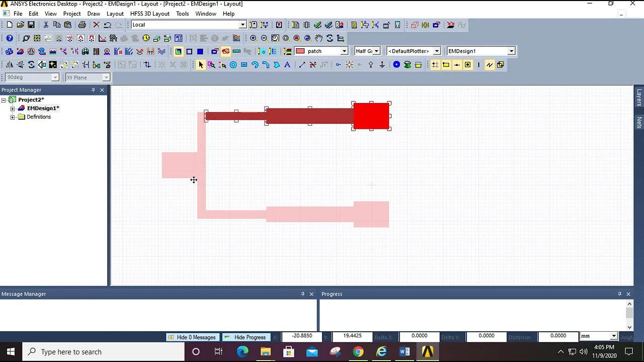
Task: Click the patch layer color swatch
Action: (300, 51)
